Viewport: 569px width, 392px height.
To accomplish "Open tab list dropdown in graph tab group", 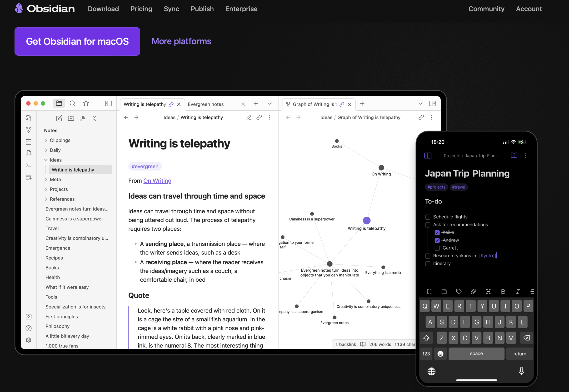I will [x=420, y=104].
